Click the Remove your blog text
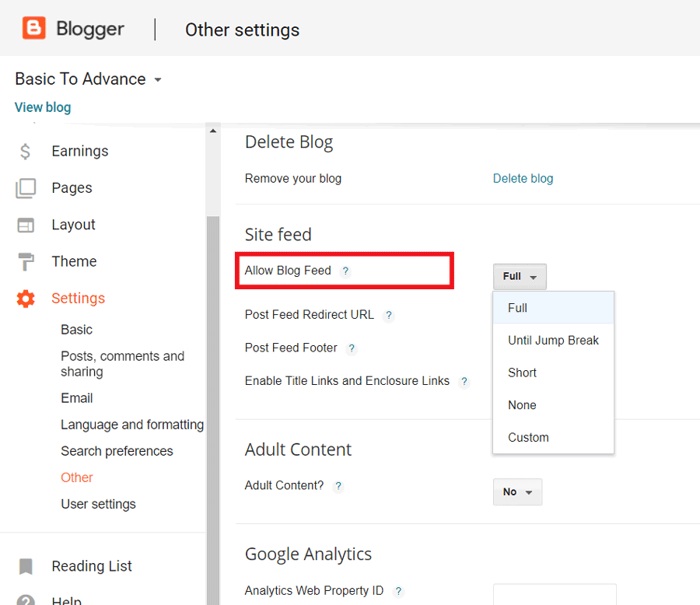The image size is (700, 605). tap(293, 179)
